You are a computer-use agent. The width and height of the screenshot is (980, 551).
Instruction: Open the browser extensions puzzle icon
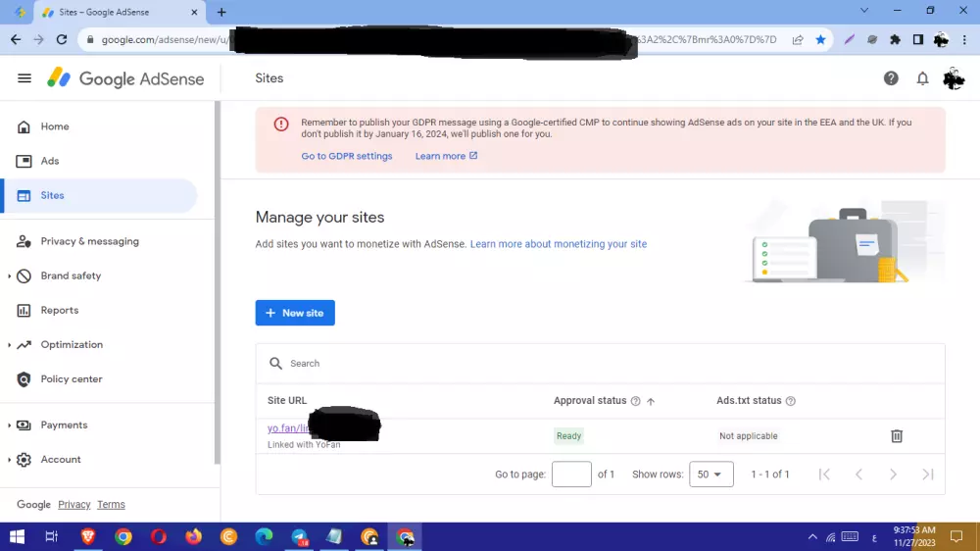pos(895,39)
